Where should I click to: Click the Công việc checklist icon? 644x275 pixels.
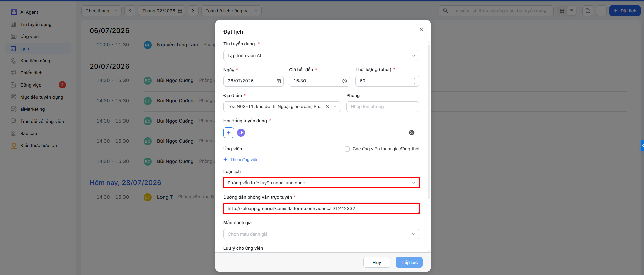coord(14,85)
